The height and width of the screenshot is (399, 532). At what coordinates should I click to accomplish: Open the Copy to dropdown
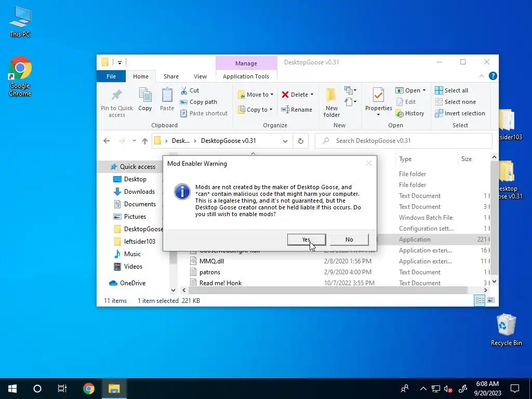255,110
